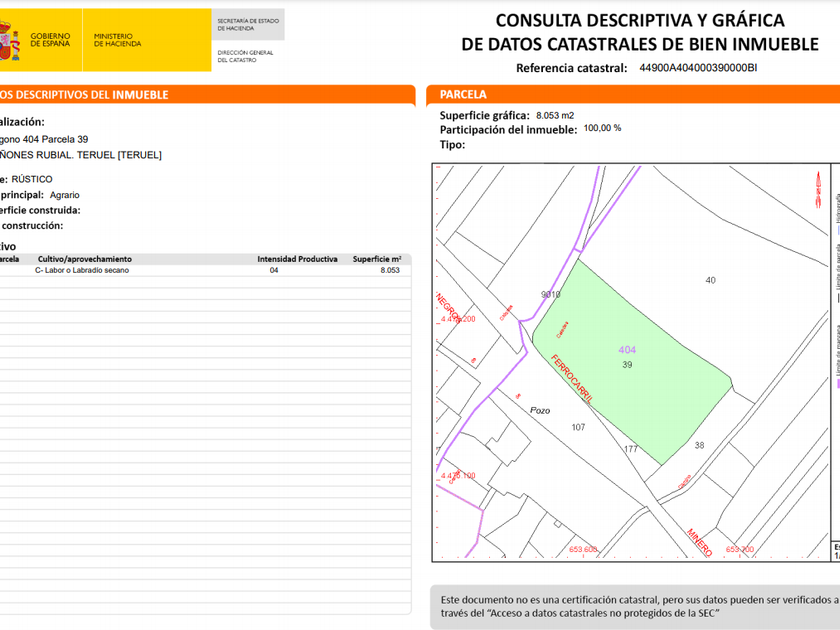Click the red 'MINERO' map label
840x630 pixels.
(x=700, y=543)
